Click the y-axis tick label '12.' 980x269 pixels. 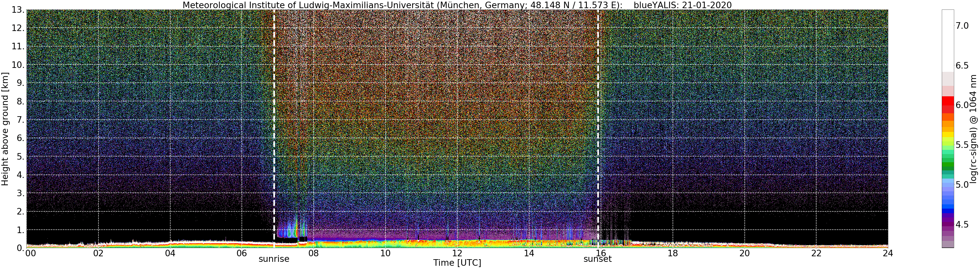(18, 28)
